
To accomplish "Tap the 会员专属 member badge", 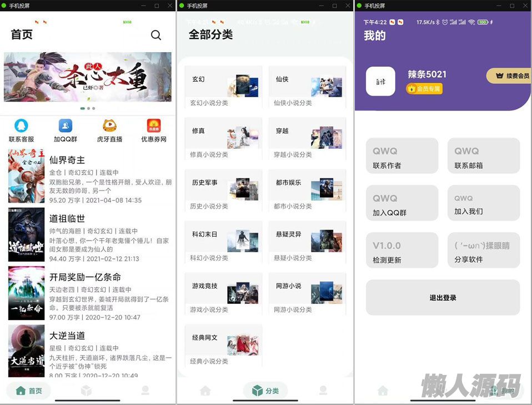I will pyautogui.click(x=424, y=88).
